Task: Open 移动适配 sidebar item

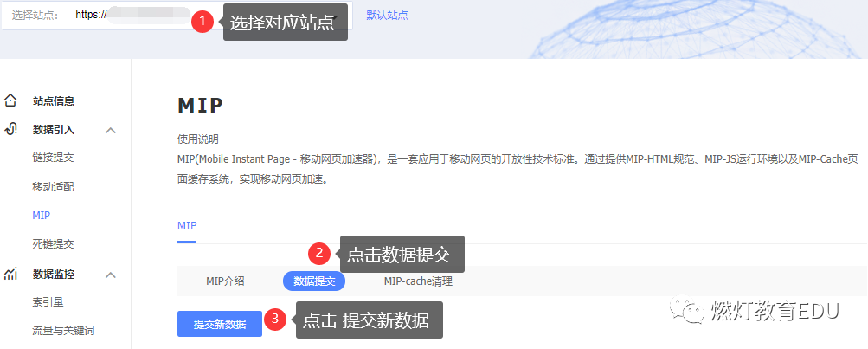Action: pyautogui.click(x=53, y=187)
